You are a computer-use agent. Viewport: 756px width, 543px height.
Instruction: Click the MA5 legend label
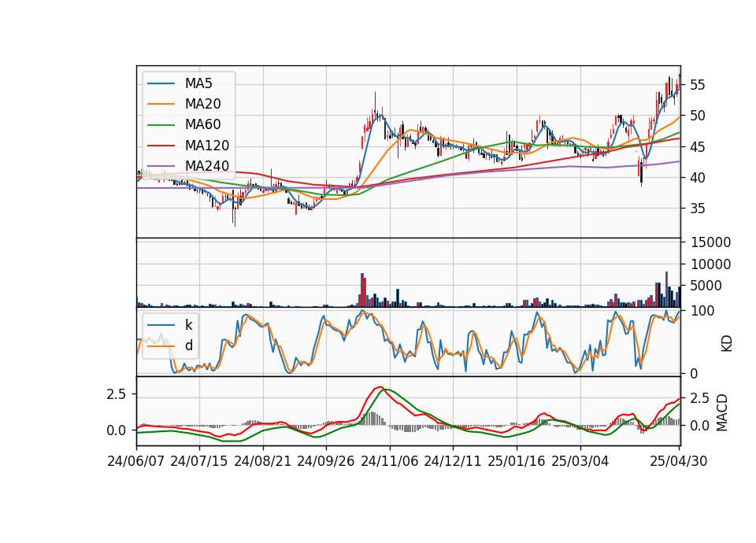[x=198, y=83]
